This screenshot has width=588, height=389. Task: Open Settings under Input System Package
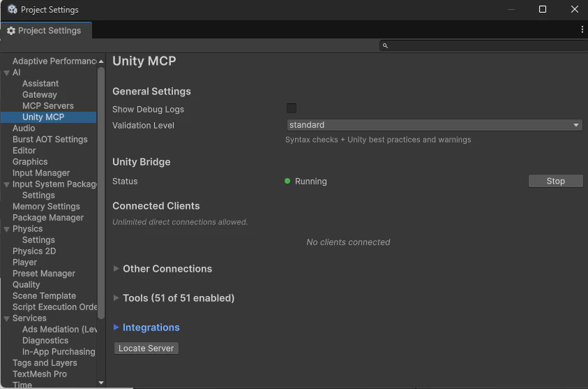38,196
